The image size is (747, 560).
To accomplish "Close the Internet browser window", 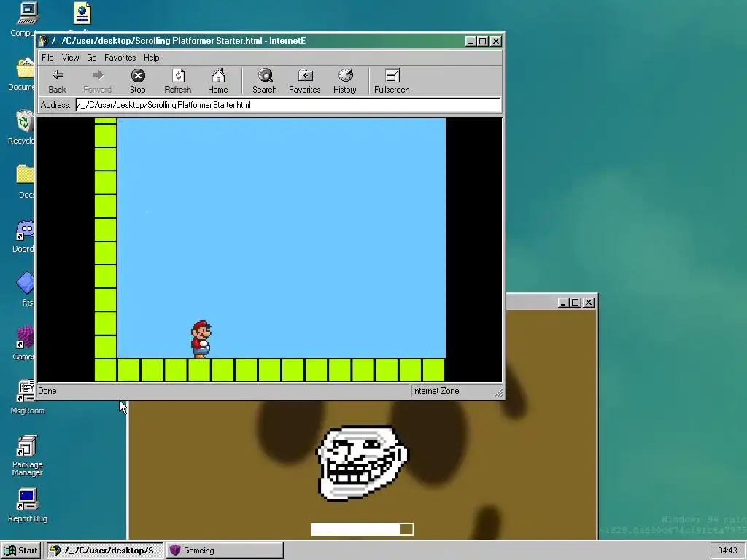I will (x=496, y=42).
